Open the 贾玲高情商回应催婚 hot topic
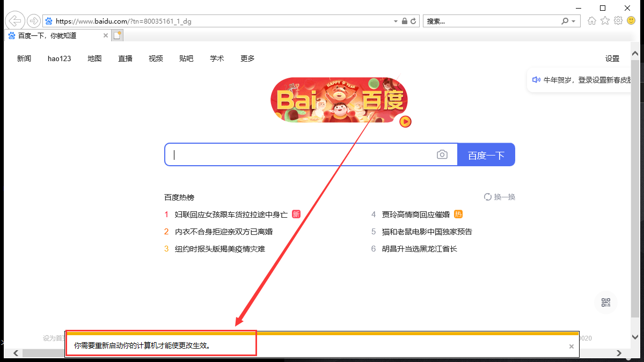Viewport: 644px width, 362px height. [x=415, y=215]
